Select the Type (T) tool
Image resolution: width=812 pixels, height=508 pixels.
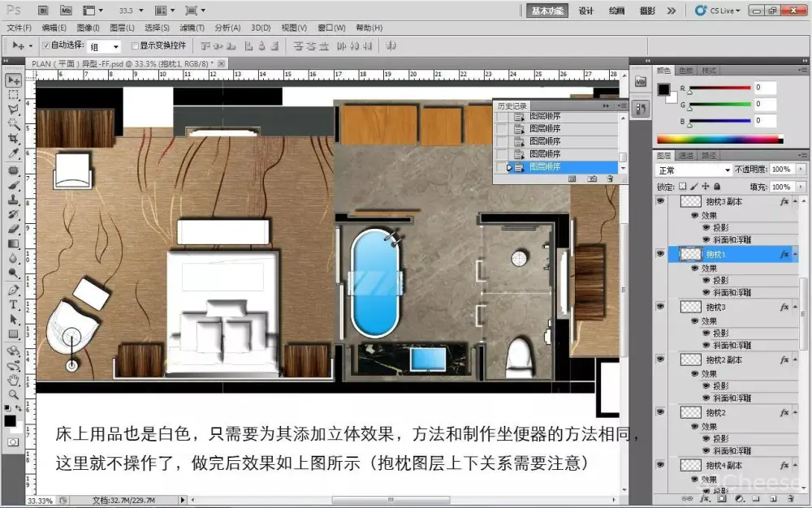coord(14,305)
